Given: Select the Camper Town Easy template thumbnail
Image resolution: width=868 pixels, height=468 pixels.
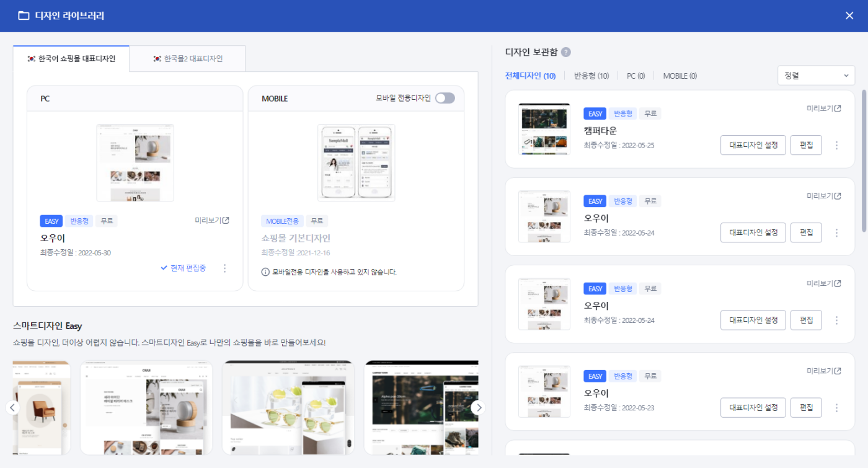Looking at the screenshot, I should (421, 408).
